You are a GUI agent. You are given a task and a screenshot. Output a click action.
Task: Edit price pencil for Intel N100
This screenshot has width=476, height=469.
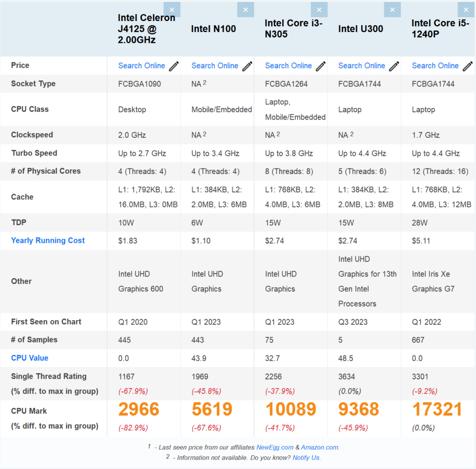click(x=247, y=66)
